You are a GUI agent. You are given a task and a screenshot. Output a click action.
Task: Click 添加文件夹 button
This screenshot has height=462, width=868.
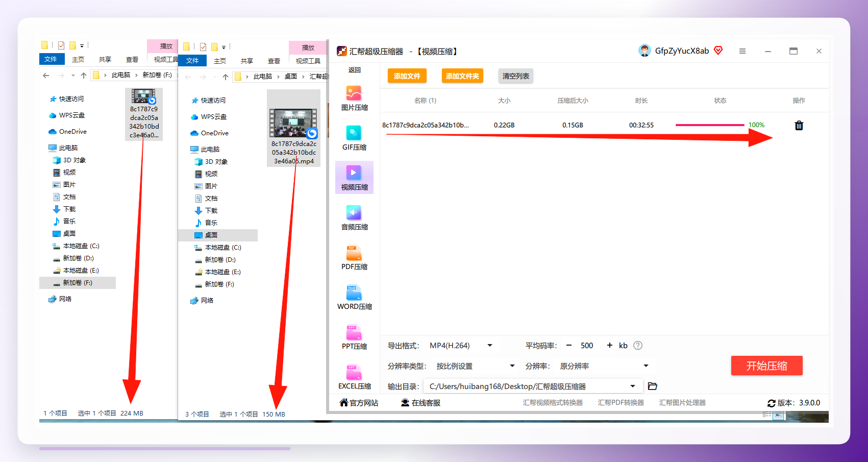pyautogui.click(x=462, y=76)
